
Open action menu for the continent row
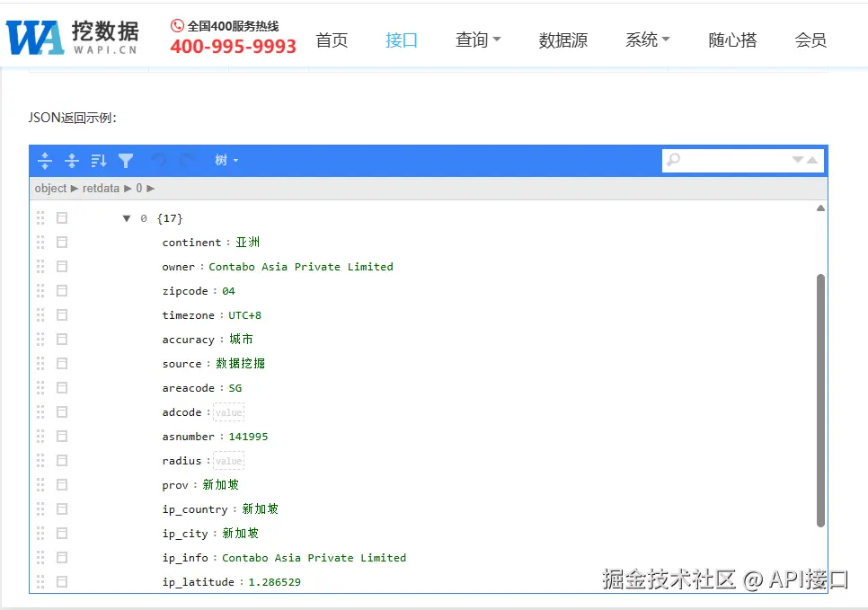click(62, 243)
